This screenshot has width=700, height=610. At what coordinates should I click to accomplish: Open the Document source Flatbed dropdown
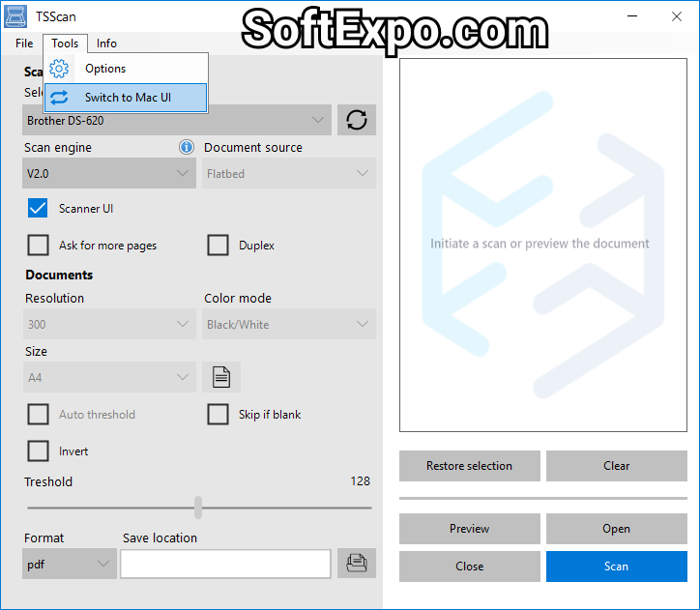(x=289, y=173)
